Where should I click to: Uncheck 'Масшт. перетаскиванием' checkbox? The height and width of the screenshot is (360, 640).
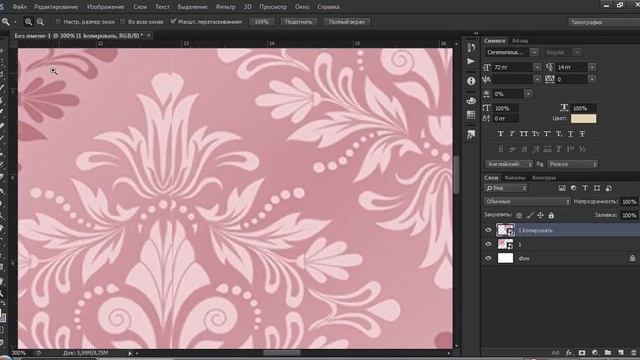(x=173, y=21)
